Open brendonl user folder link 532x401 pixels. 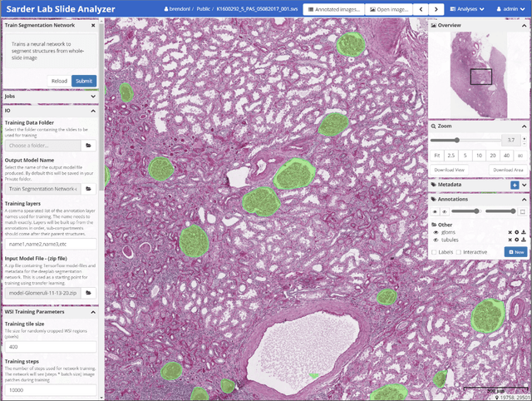(177, 9)
